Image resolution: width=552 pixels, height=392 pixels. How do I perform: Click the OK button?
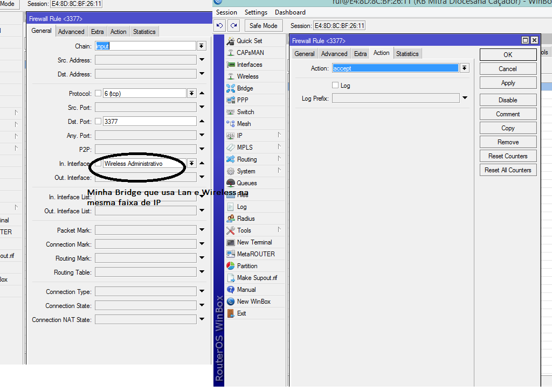pos(508,55)
